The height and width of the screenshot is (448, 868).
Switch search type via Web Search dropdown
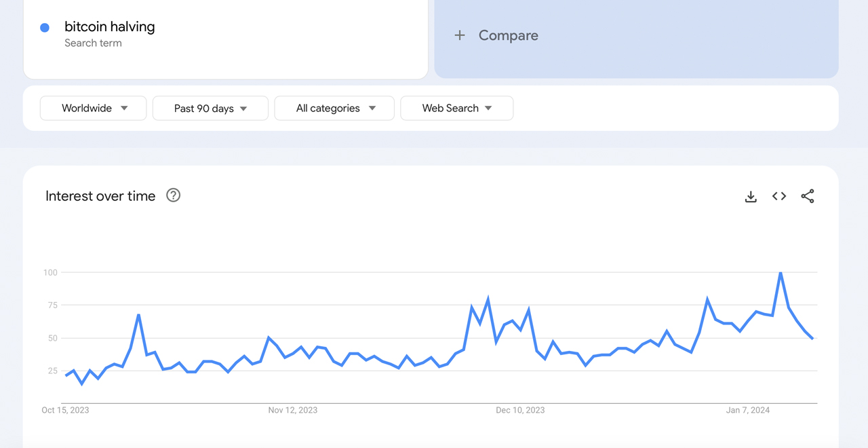456,108
